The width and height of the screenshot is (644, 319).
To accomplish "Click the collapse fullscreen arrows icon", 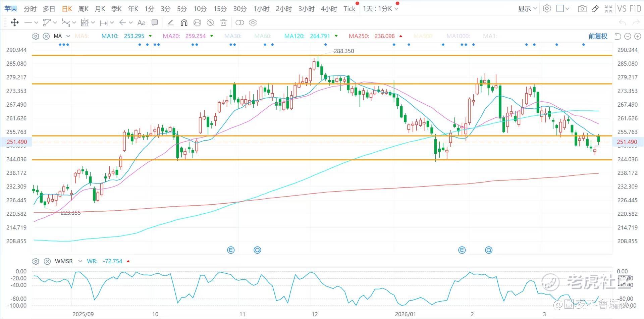I will tap(608, 9).
